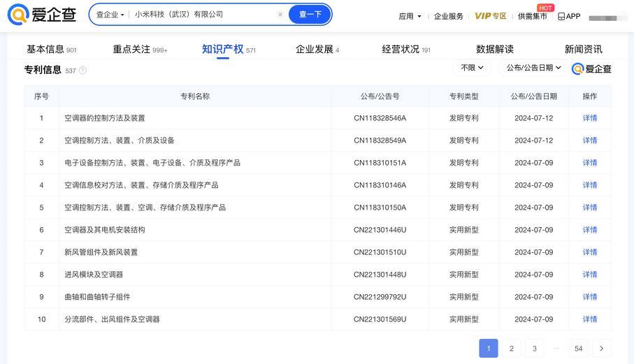Go to next page with the arrow icon
Image resolution: width=634 pixels, height=364 pixels.
[601, 349]
